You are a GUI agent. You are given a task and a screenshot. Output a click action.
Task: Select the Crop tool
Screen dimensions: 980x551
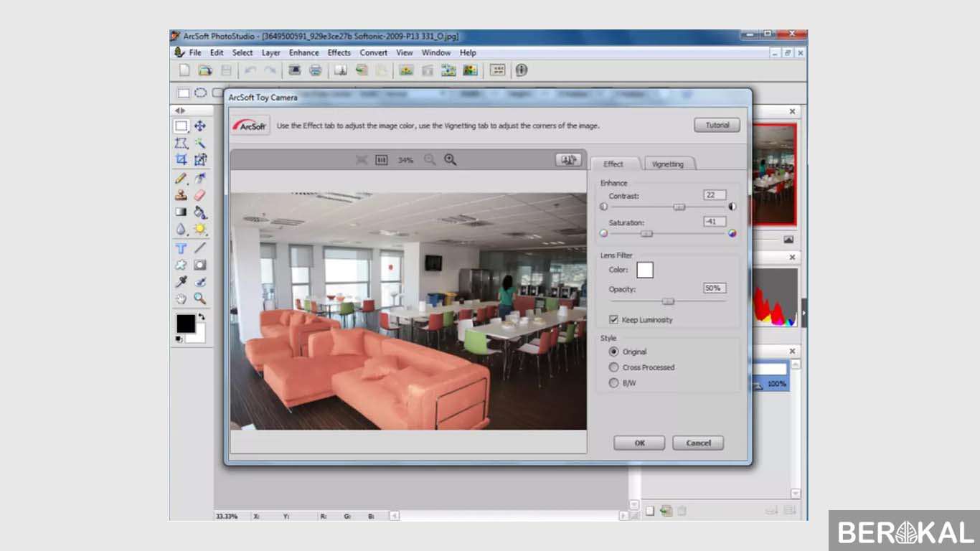tap(182, 160)
